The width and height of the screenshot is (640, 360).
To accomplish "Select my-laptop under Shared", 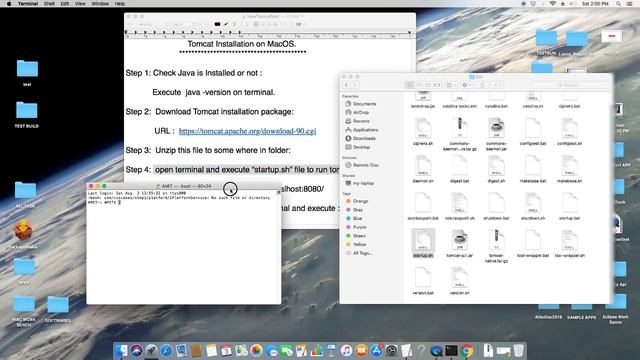I will 360,183.
